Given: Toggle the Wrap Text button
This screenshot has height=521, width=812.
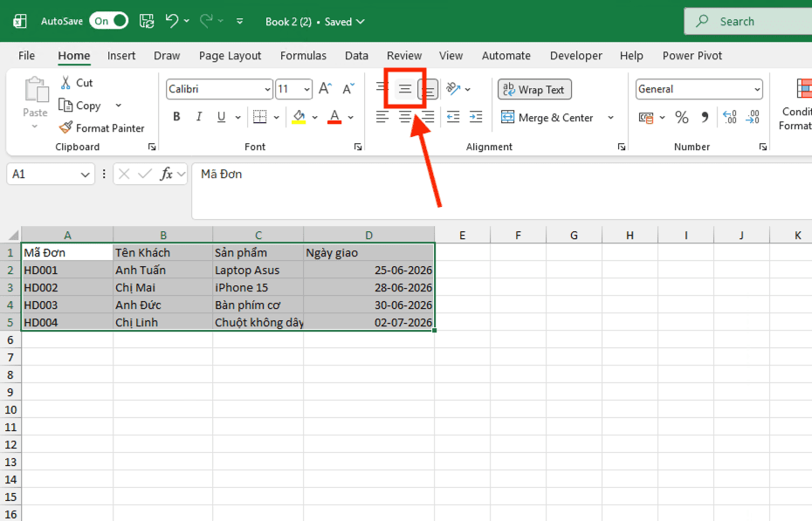Looking at the screenshot, I should click(534, 90).
